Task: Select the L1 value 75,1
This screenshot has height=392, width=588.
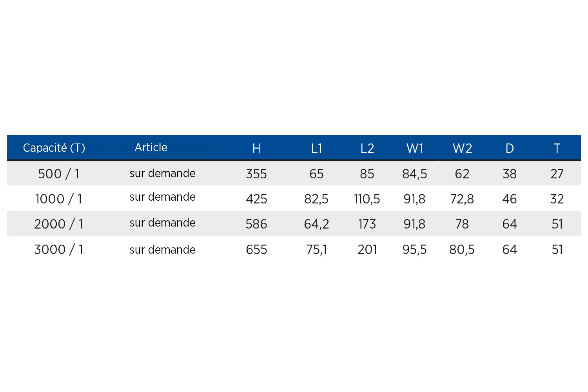Action: (316, 250)
